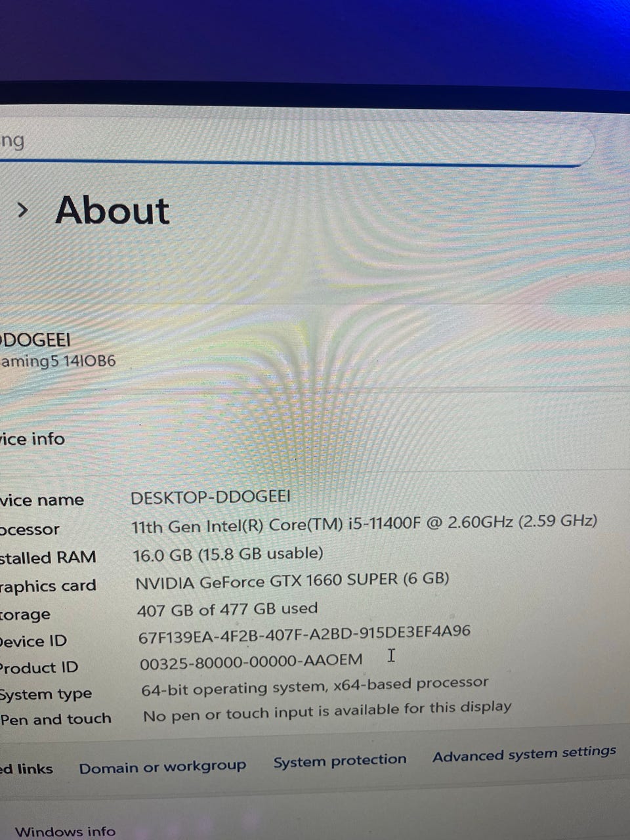Expand the Windows info section header

(x=65, y=831)
